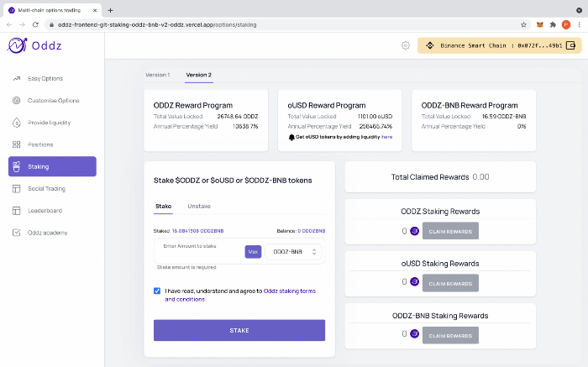Click Leaderboard layout icon
This screenshot has height=367, width=588.
17,211
